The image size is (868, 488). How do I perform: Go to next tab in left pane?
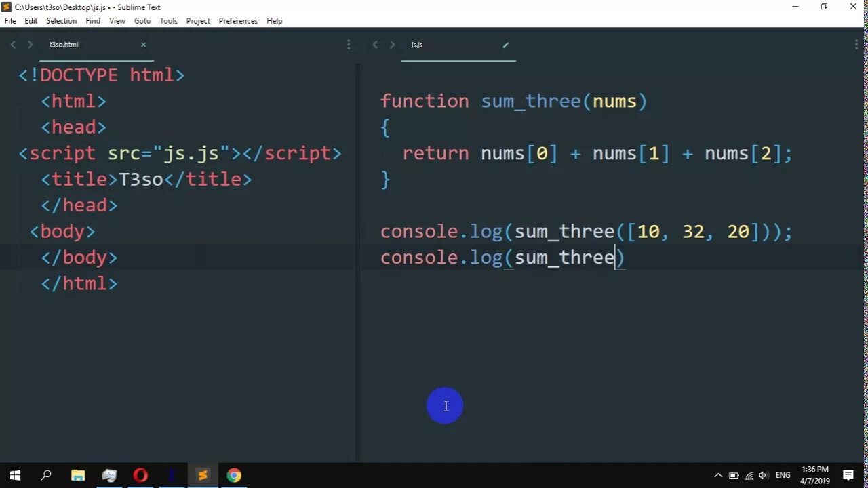point(30,45)
